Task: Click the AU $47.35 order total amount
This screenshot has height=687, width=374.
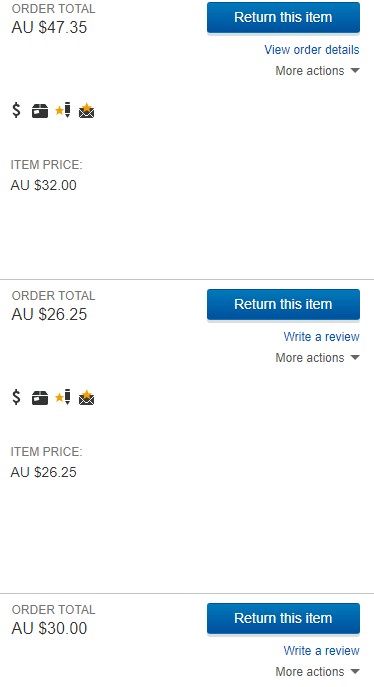Action: (x=49, y=27)
